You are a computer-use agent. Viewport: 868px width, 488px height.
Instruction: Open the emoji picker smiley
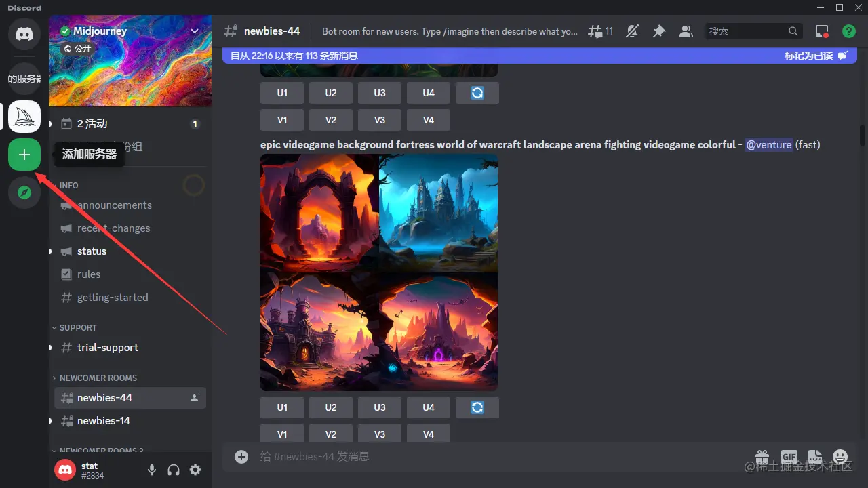coord(840,457)
